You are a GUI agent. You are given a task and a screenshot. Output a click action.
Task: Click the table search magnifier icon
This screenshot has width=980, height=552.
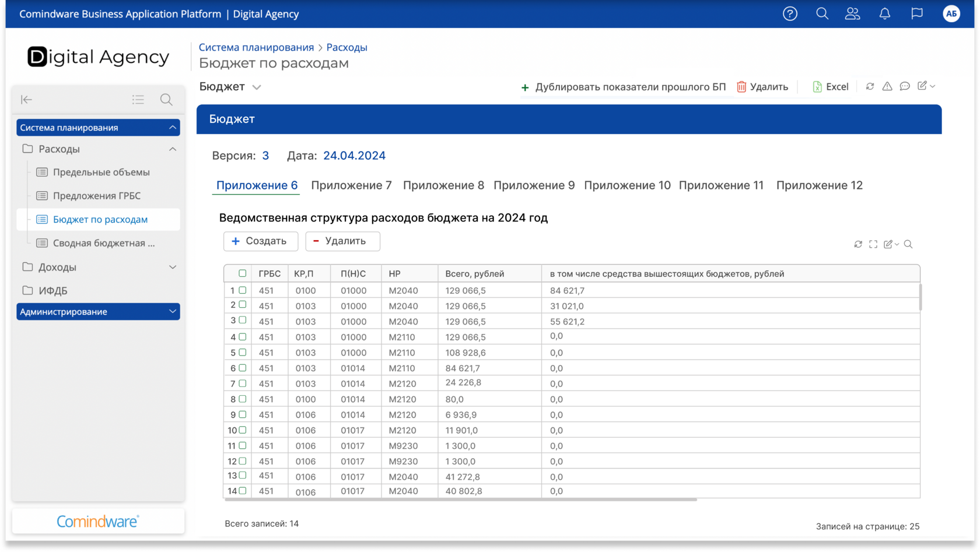click(x=908, y=244)
